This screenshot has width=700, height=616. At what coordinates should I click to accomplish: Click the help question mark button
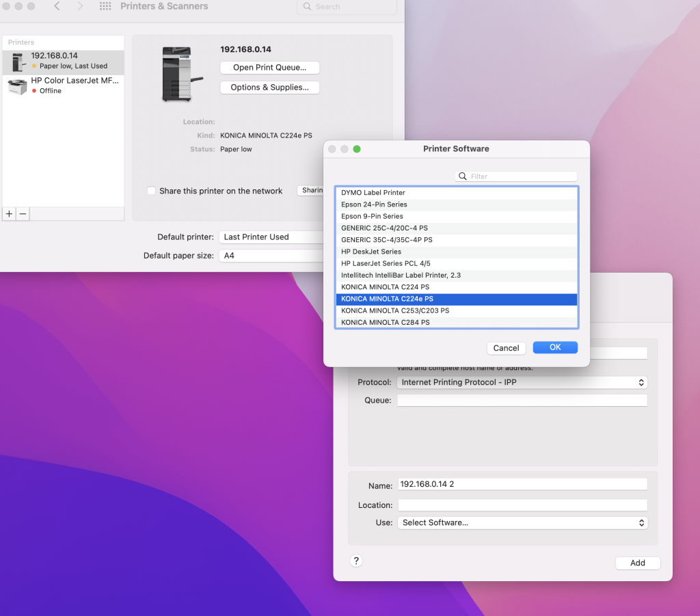356,561
